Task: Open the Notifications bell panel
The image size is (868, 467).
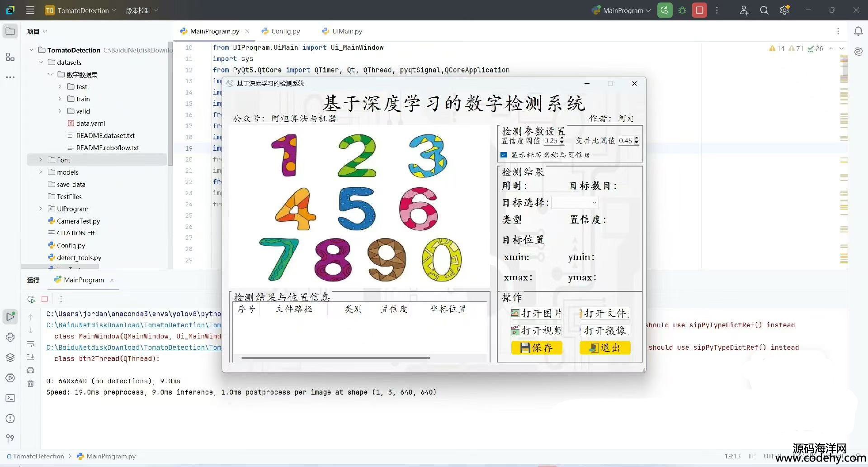Action: pyautogui.click(x=858, y=31)
